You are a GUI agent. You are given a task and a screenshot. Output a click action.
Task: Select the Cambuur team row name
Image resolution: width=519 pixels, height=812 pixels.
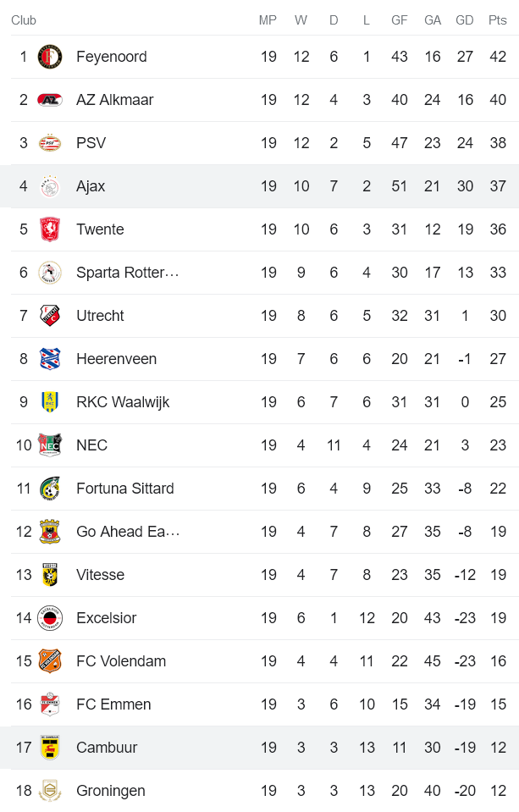107,748
